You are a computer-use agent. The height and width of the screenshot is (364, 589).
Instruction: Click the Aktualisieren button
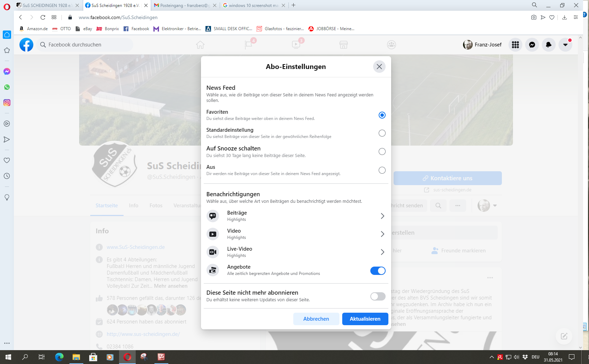coord(365,319)
